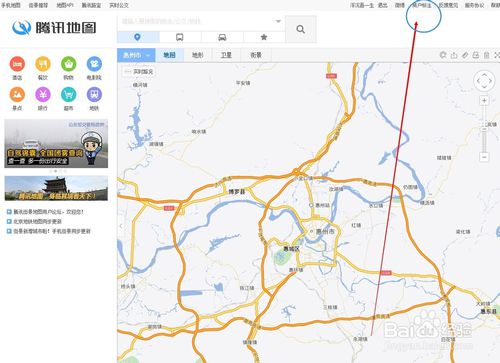Switch to the 地形 terrain view tab

pos(198,55)
